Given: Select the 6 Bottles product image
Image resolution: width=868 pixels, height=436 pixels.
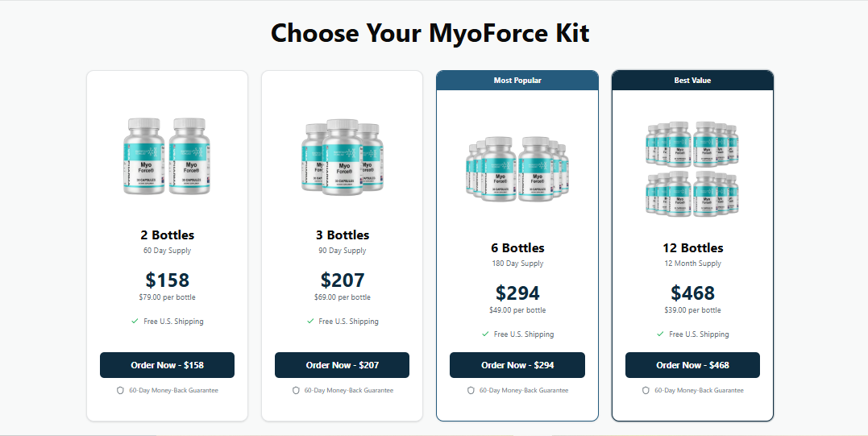Looking at the screenshot, I should tap(517, 169).
